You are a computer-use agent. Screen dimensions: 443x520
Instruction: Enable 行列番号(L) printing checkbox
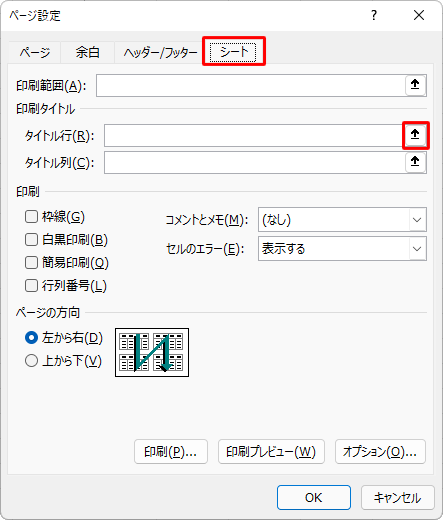pyautogui.click(x=31, y=285)
